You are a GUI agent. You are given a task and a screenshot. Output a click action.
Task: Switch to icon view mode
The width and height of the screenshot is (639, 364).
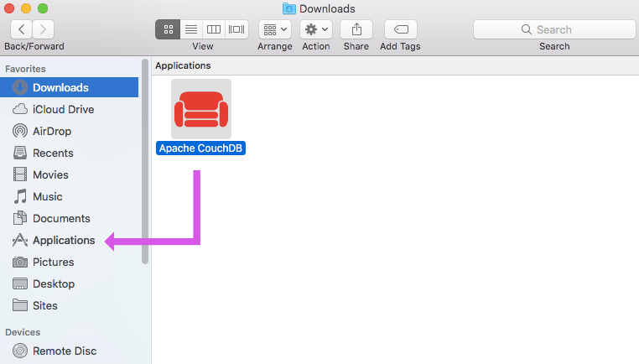168,29
